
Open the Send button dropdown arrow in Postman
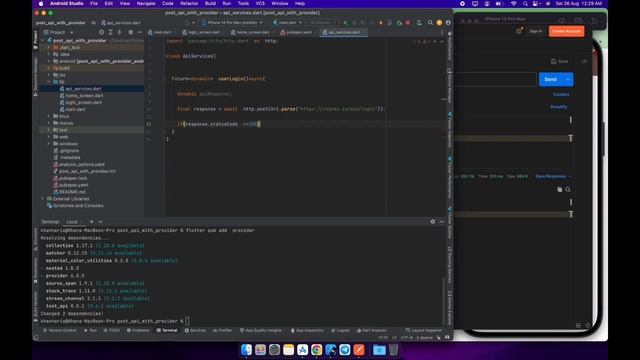(568, 80)
